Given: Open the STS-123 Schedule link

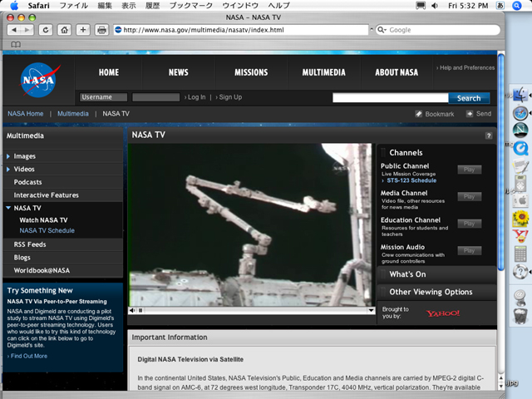Looking at the screenshot, I should coord(411,180).
